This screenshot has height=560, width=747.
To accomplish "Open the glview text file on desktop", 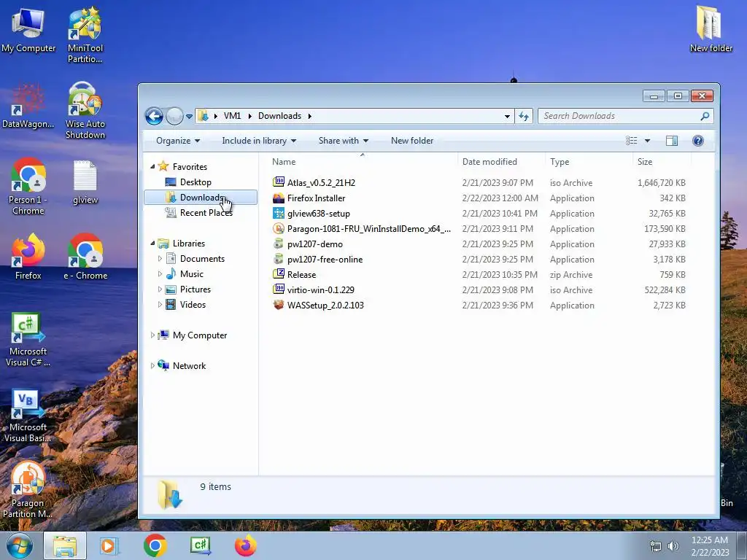I will tap(85, 183).
